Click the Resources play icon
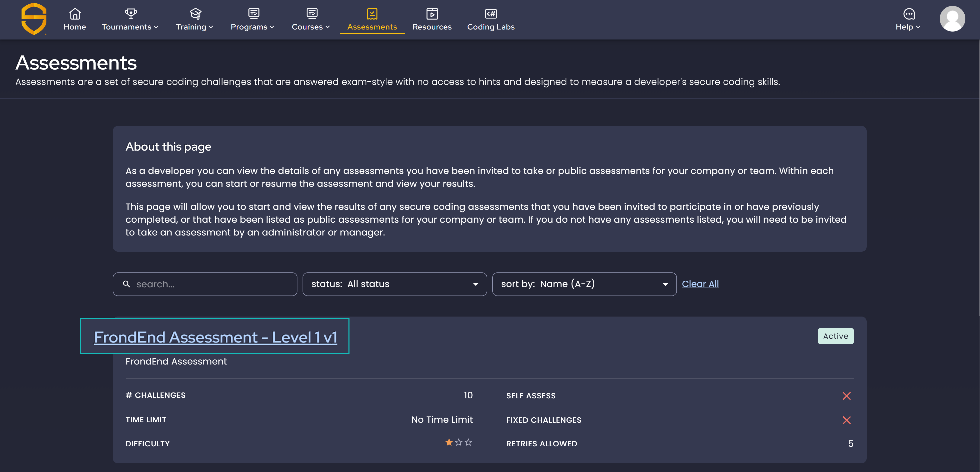The width and height of the screenshot is (980, 472). coord(432,14)
